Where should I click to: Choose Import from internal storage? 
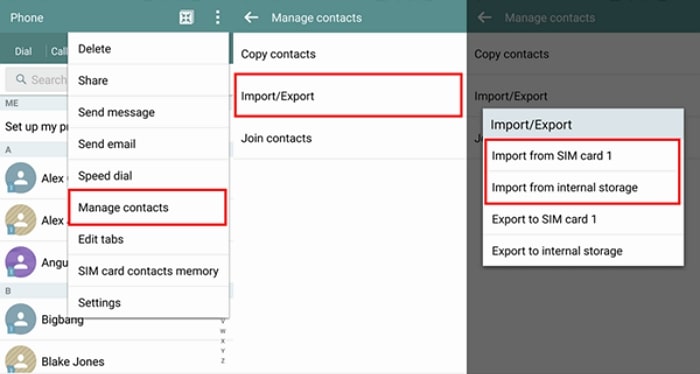(x=583, y=187)
